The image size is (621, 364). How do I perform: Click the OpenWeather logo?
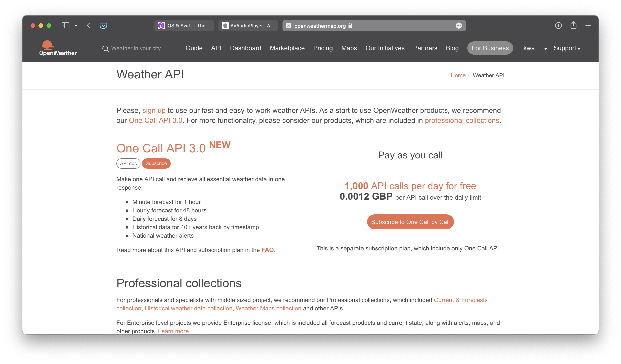coord(58,48)
